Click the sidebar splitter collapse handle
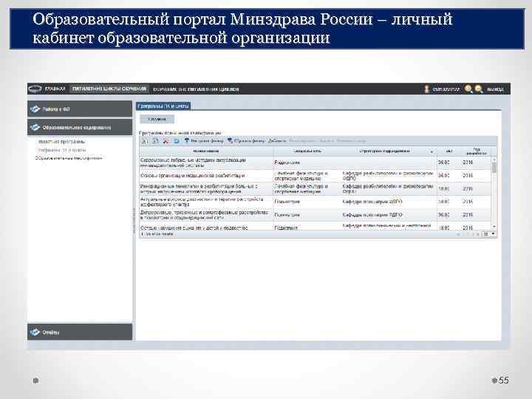 134,220
